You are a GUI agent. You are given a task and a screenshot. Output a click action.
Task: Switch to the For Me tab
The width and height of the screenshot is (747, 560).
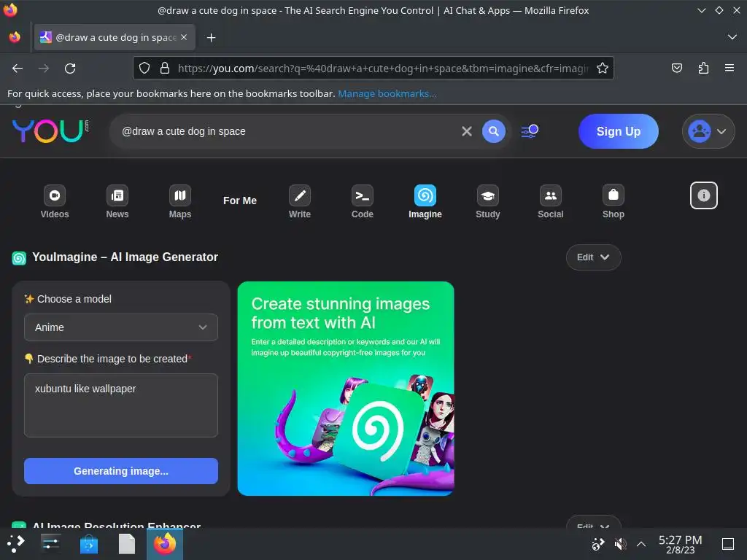coord(239,201)
